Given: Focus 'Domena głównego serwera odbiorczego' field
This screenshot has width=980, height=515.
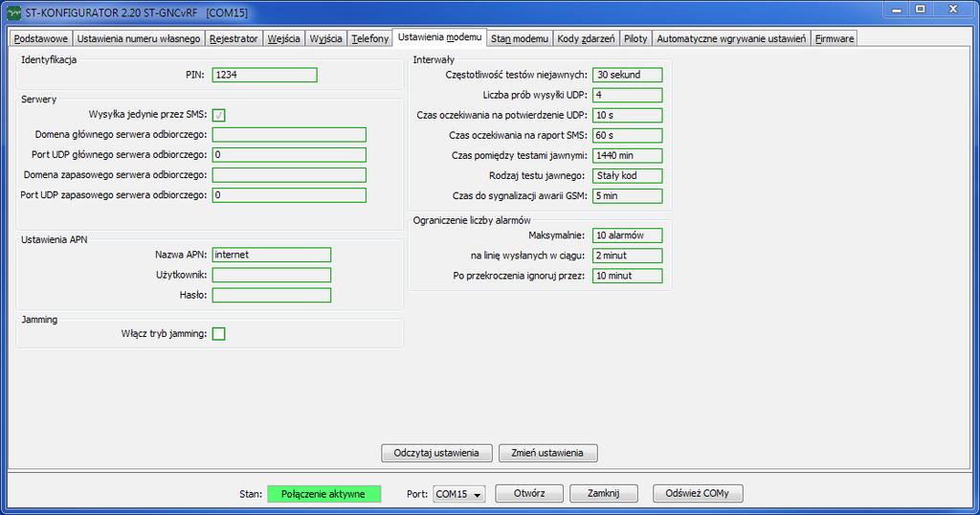Looking at the screenshot, I should coord(289,135).
